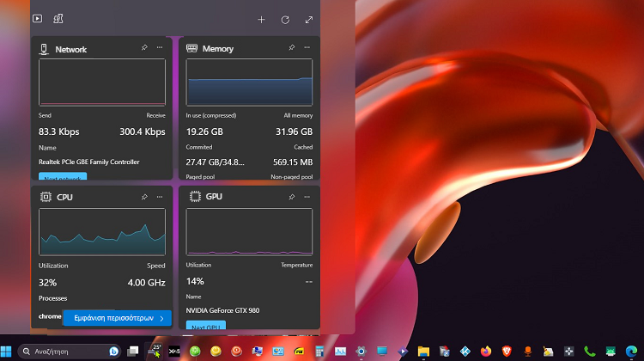The image size is (644, 361).
Task: Open Task View on the taskbar
Action: (132, 352)
